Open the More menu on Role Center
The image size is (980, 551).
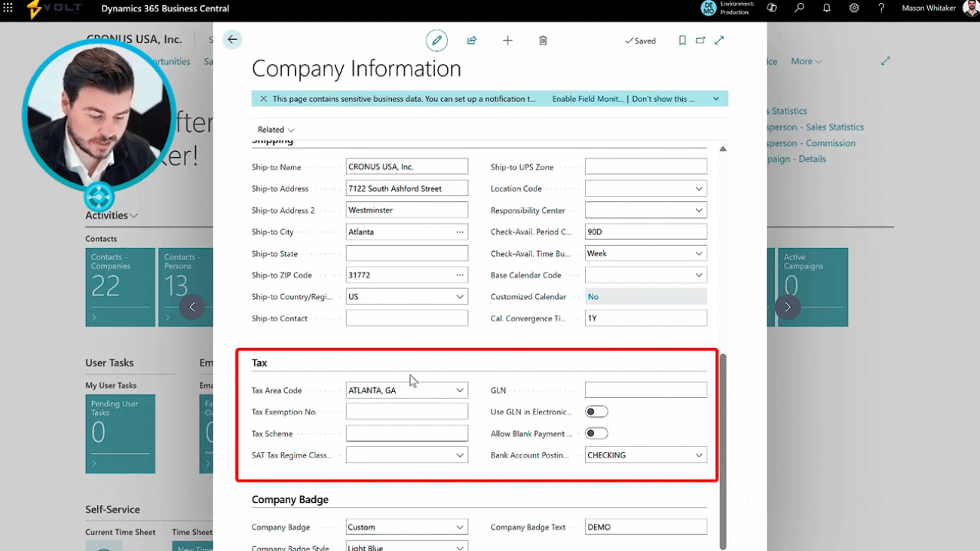(806, 61)
